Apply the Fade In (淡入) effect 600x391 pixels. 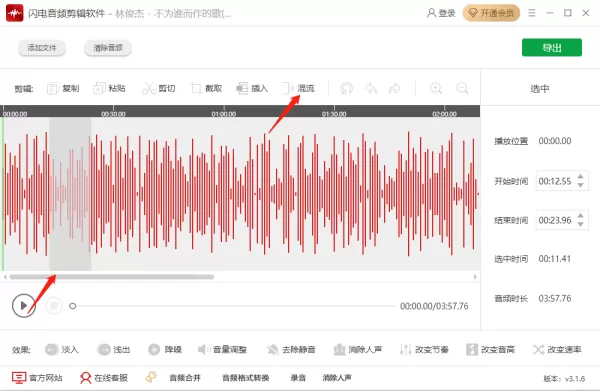click(62, 349)
